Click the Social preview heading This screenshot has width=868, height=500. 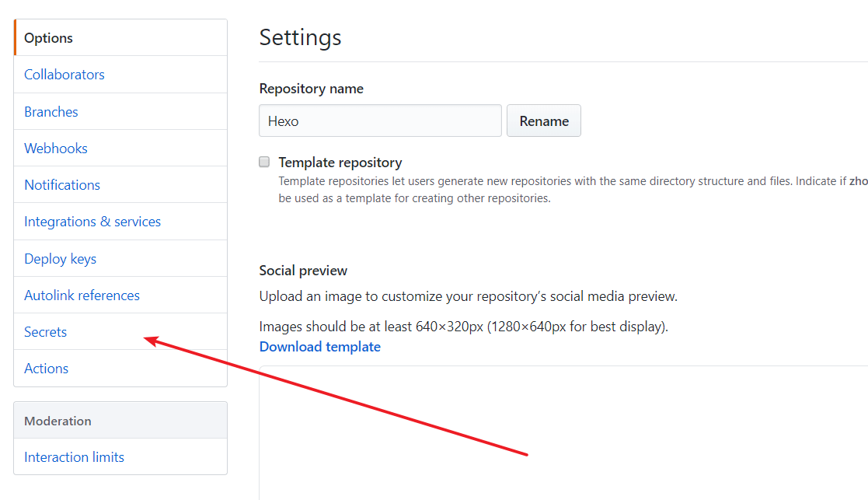pyautogui.click(x=303, y=271)
